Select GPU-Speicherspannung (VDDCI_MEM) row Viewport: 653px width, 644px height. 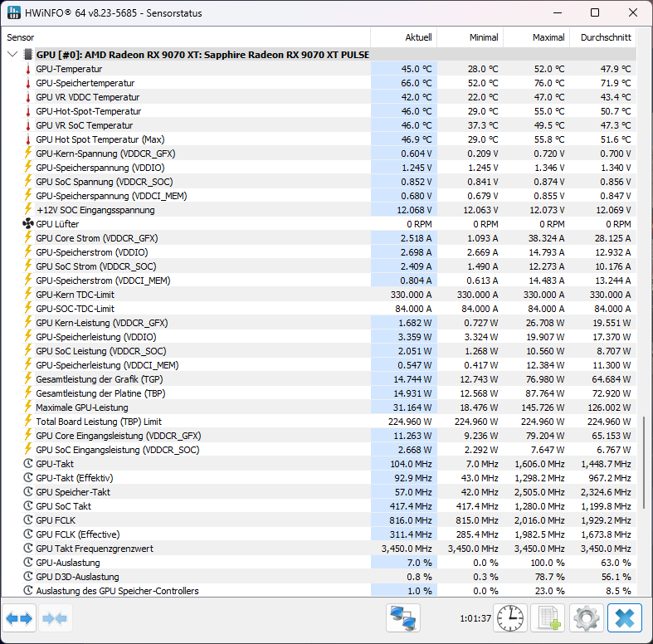click(329, 196)
